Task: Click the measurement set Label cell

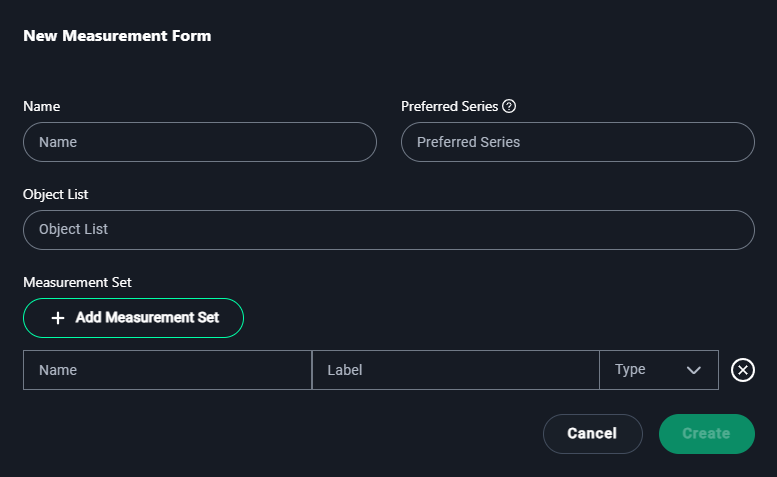Action: [x=456, y=370]
